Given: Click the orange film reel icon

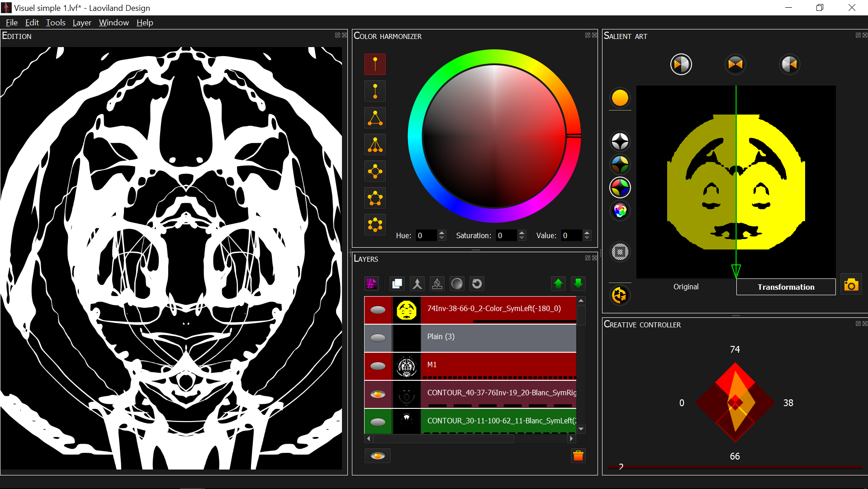Looking at the screenshot, I should [620, 296].
